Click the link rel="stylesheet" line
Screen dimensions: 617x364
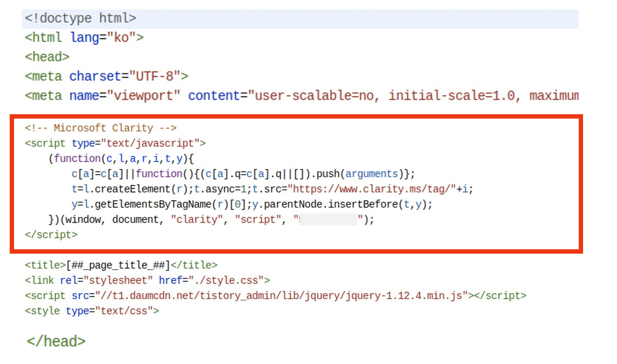147,280
